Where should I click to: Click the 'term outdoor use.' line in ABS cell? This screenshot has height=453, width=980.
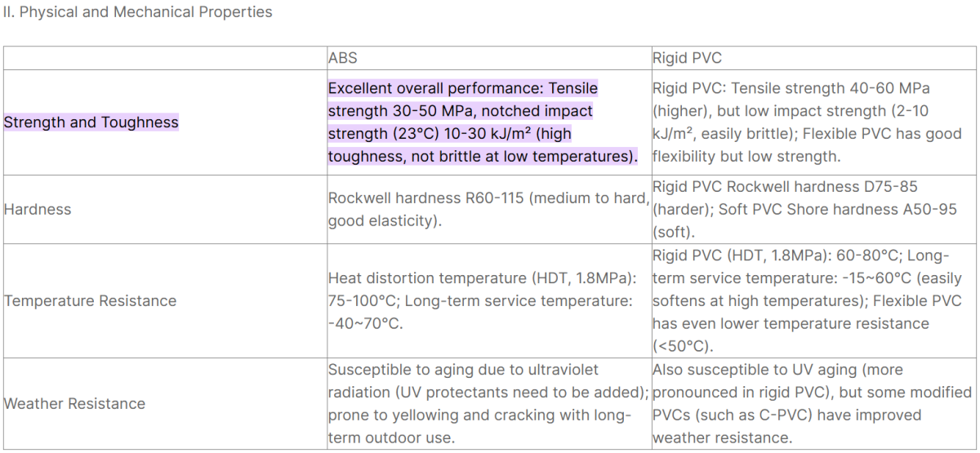tap(390, 438)
